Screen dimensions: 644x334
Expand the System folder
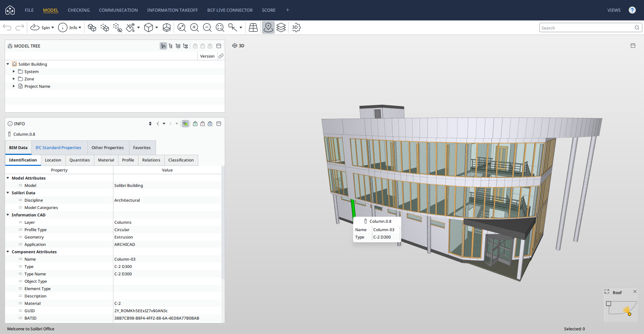click(14, 71)
